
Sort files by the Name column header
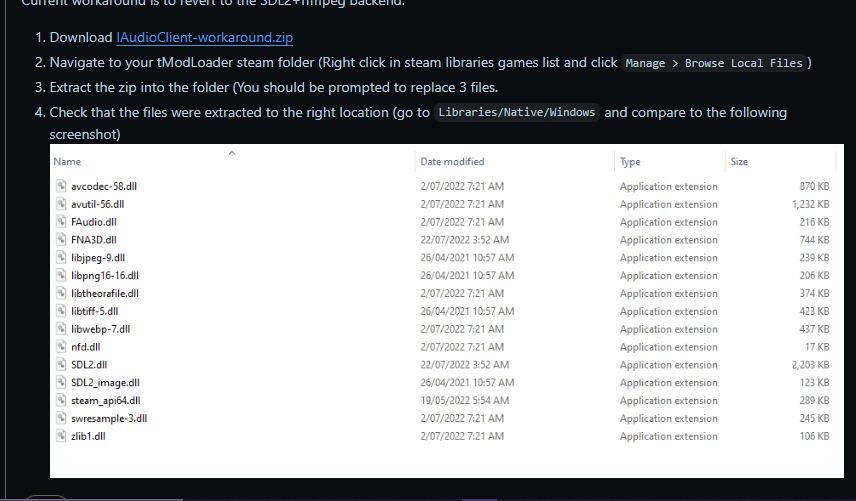point(67,161)
